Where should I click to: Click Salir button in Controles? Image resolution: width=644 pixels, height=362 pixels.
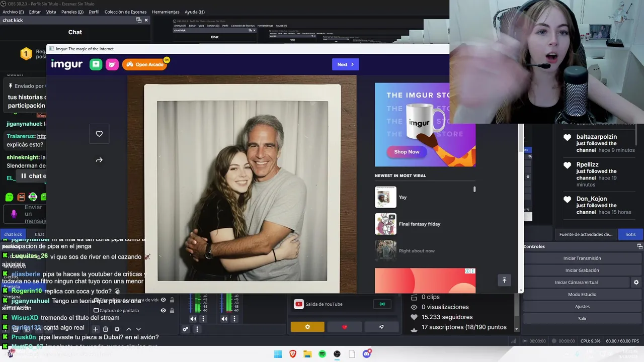coord(582,318)
